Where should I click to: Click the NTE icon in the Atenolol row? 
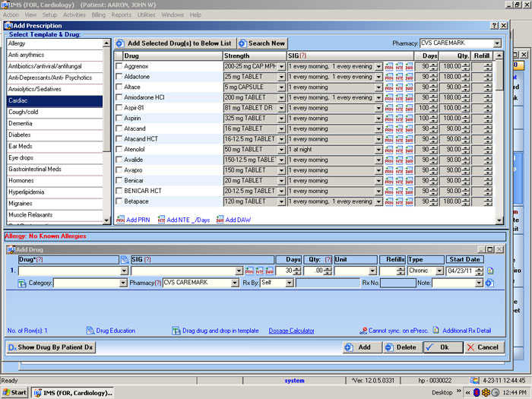pyautogui.click(x=399, y=150)
